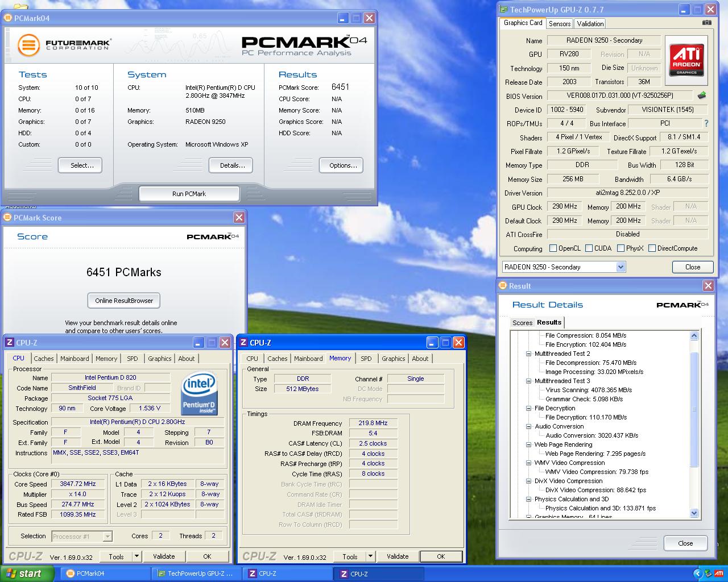This screenshot has width=728, height=582.
Task: Close the Result window via X
Action: 708,285
